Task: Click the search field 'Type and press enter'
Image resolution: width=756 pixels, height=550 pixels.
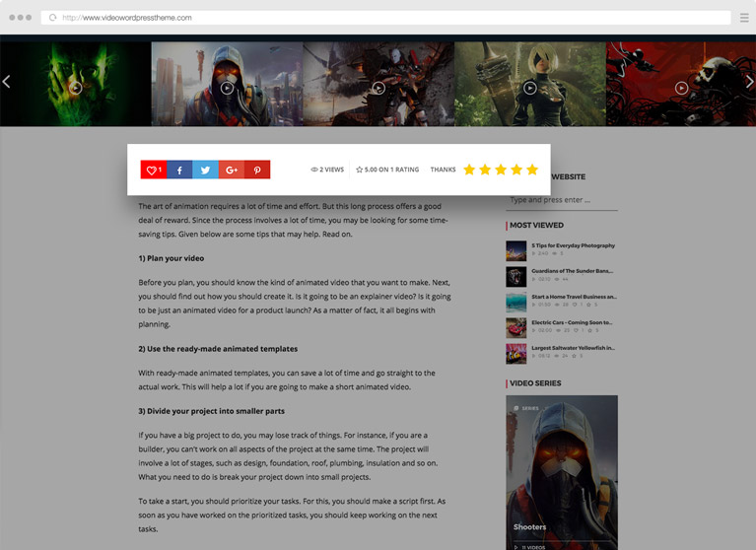Action: [x=562, y=200]
